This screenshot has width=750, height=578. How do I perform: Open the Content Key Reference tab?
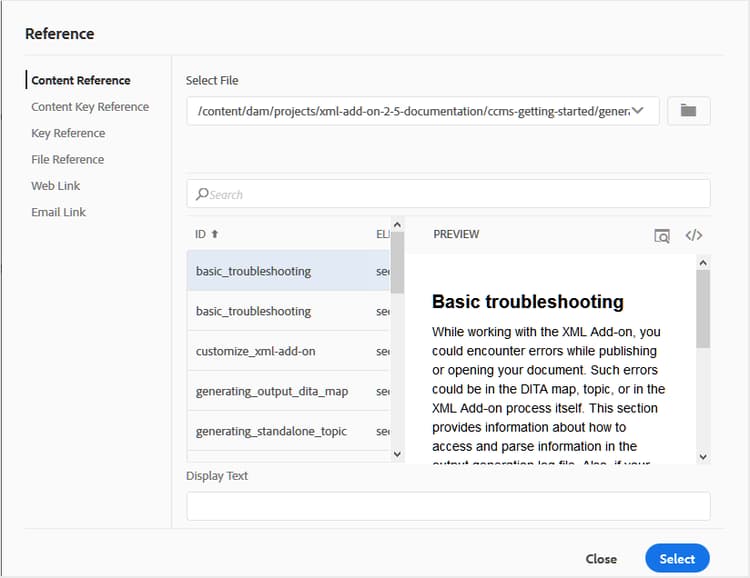tap(90, 107)
